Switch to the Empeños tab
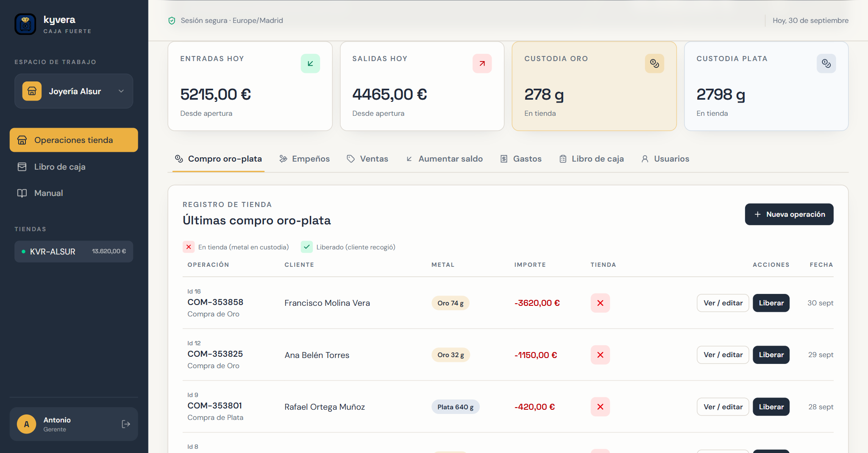The width and height of the screenshot is (868, 453). [x=304, y=159]
